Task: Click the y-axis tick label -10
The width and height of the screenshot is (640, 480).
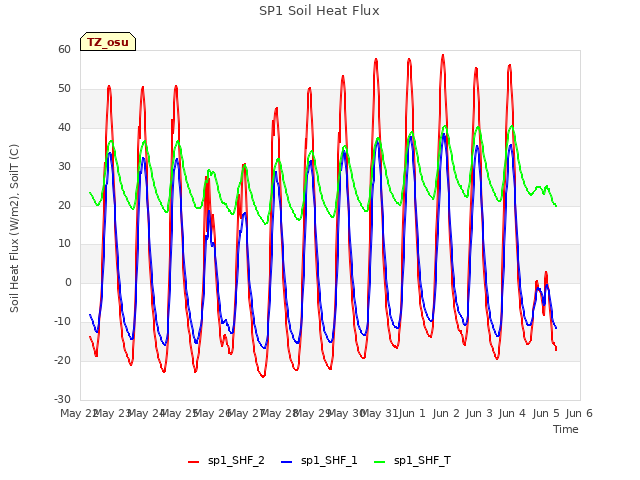Action: [x=63, y=322]
